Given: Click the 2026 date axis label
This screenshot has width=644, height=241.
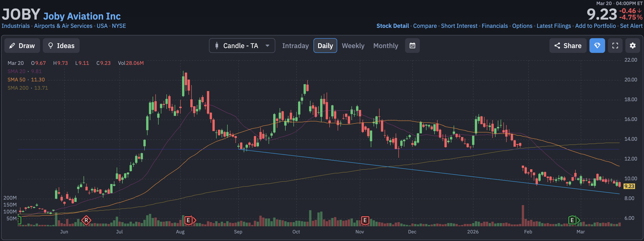Looking at the screenshot, I should pos(473,232).
